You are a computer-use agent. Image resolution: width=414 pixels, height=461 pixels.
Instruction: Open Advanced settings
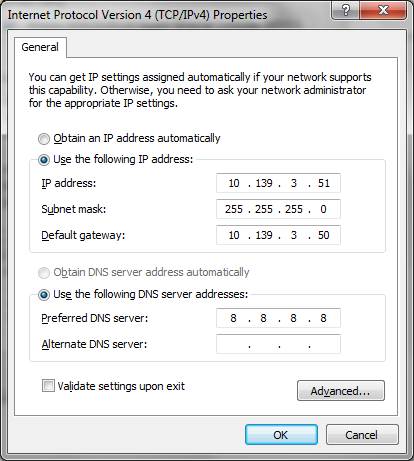click(341, 391)
